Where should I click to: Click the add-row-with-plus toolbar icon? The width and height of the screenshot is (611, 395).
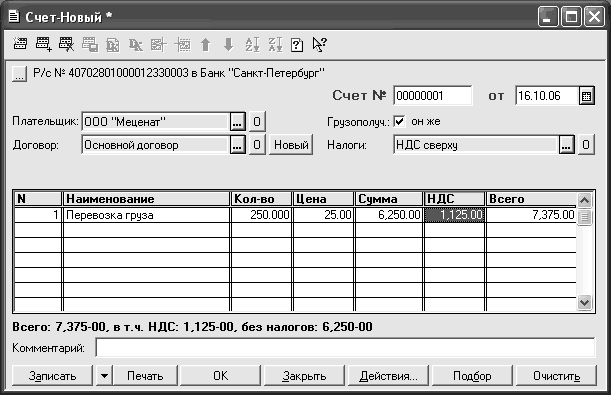point(43,44)
